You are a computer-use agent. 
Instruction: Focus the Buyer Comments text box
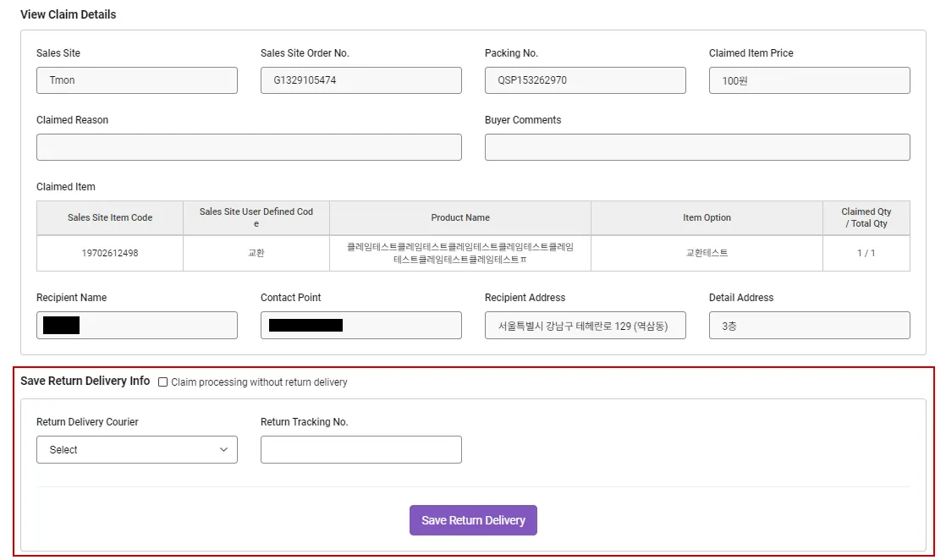pos(696,147)
